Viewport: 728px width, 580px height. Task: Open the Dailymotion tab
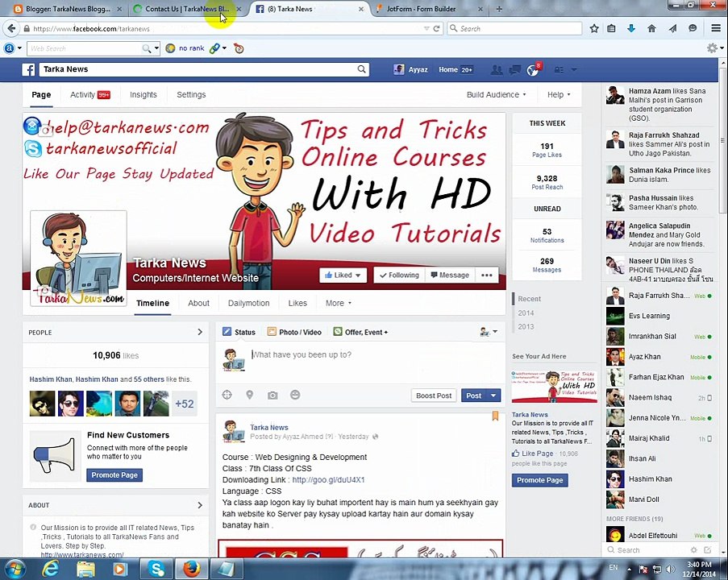pos(248,303)
